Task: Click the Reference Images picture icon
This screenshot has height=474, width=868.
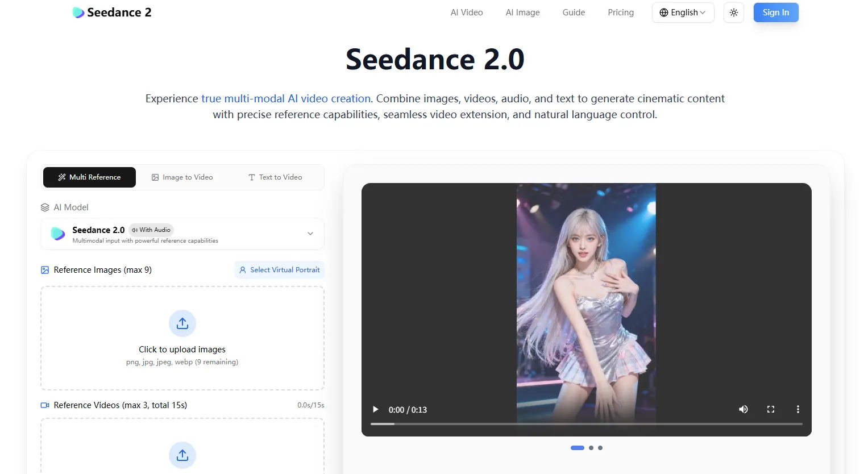Action: [45, 270]
